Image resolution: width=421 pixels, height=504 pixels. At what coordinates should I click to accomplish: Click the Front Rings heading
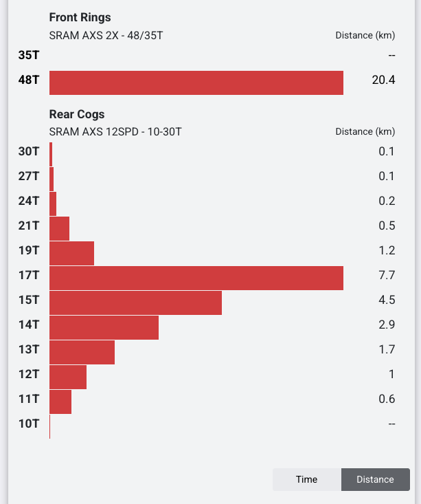point(80,17)
